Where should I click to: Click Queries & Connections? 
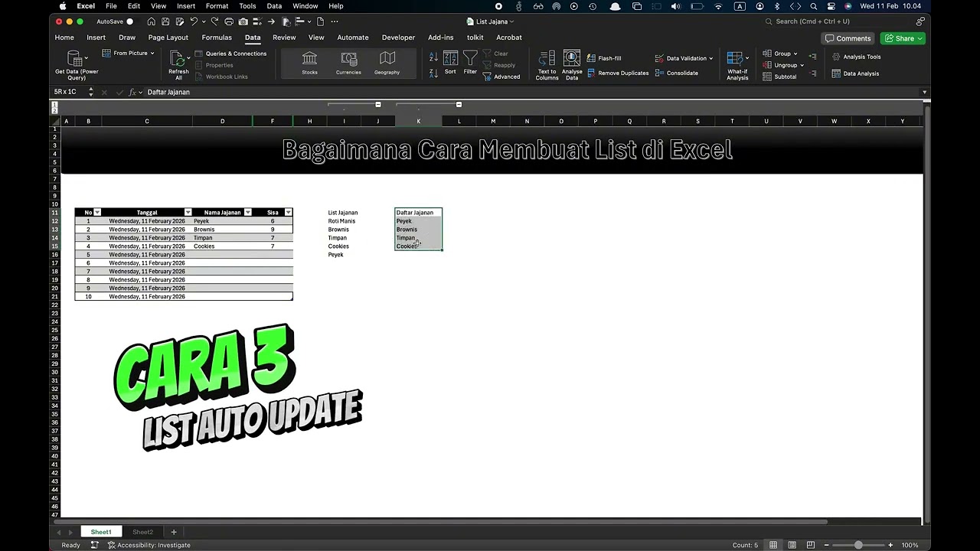click(230, 54)
